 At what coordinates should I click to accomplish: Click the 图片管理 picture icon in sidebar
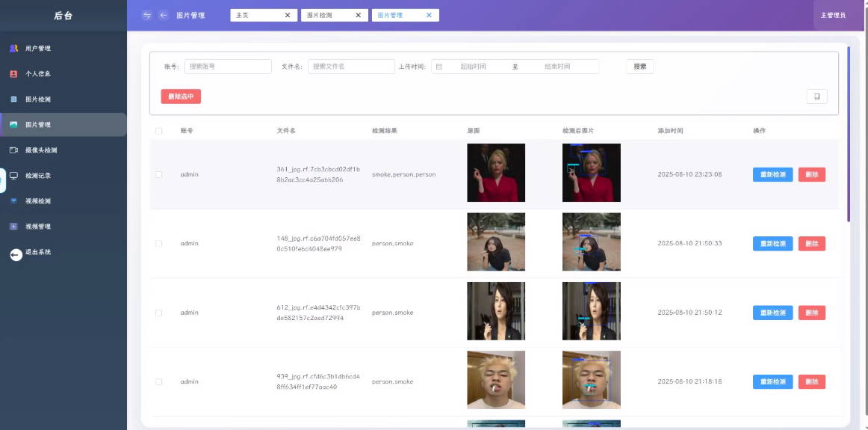coord(14,125)
